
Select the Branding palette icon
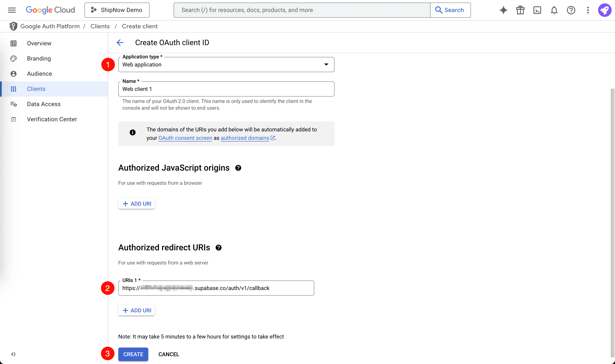tap(14, 58)
